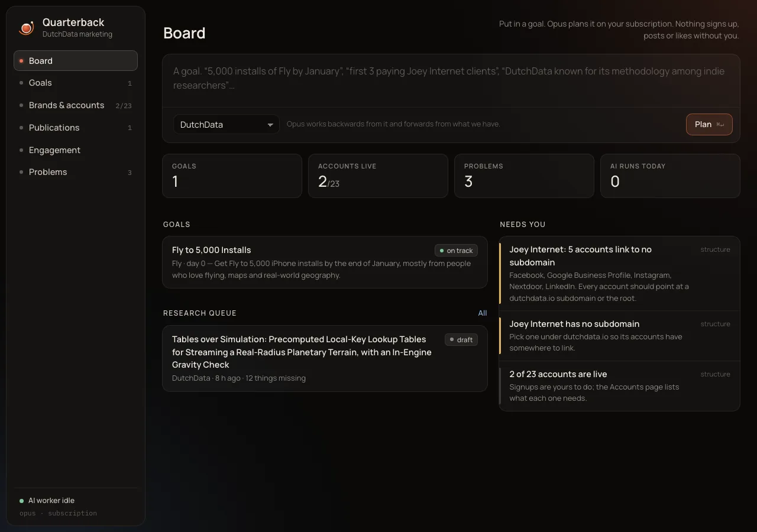757x532 pixels.
Task: Click the opus · subscription label
Action: [58, 513]
